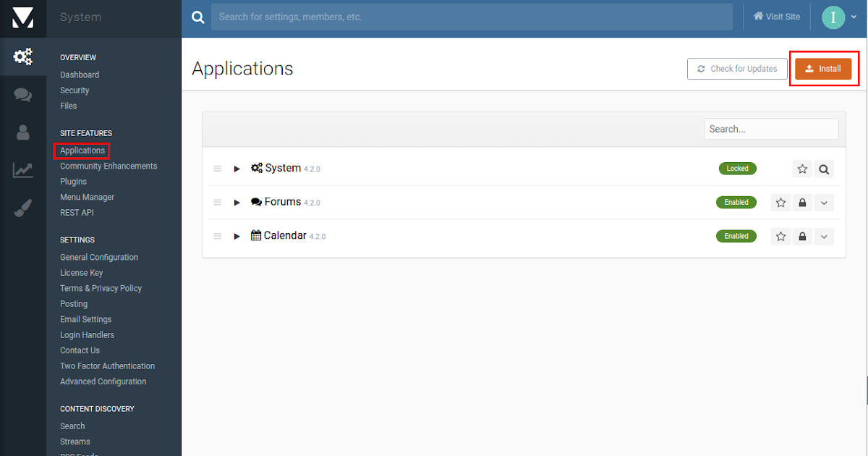
Task: Expand the System application row triangle
Action: point(237,169)
